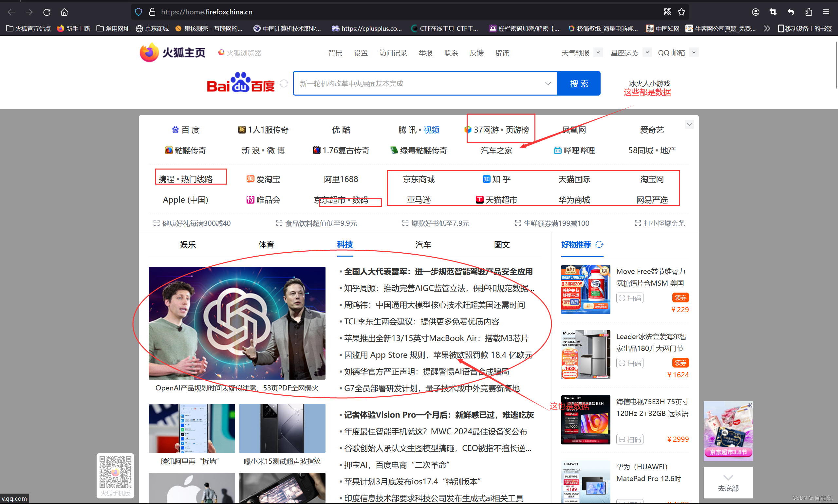Viewport: 838px width, 504px height.
Task: Open the 曝小米15测试超声波指纹 thumbnail
Action: (282, 428)
